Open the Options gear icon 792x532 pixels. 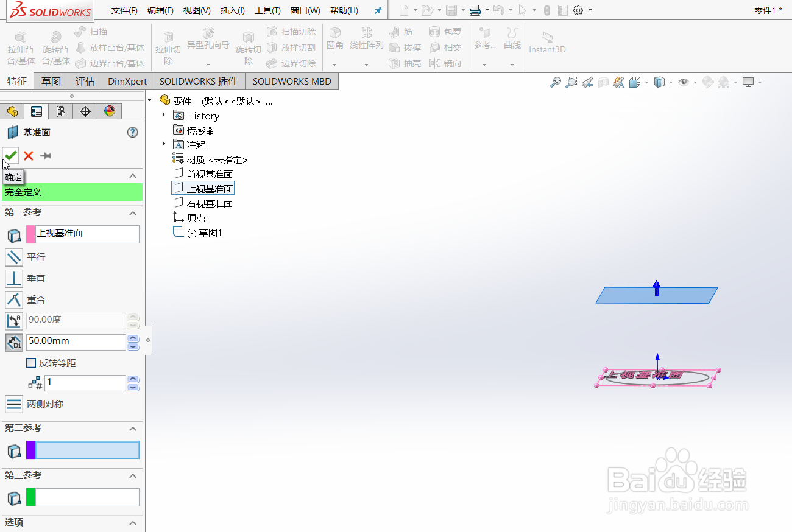coord(578,10)
